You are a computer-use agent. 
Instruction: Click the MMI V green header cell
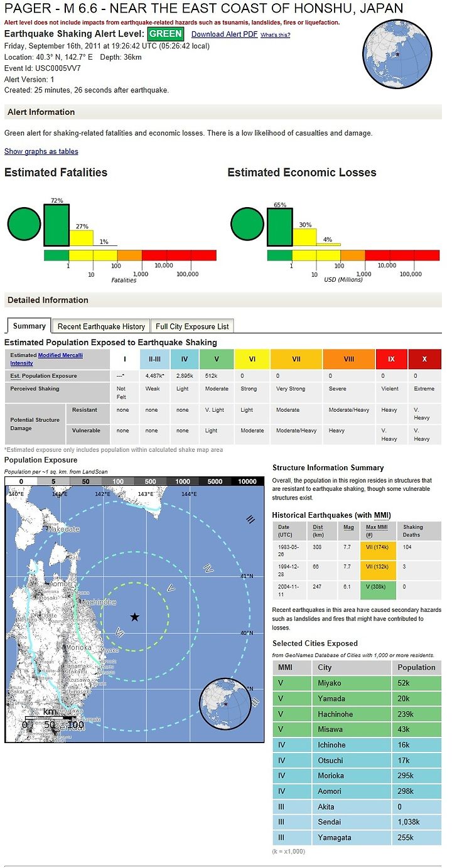click(217, 359)
